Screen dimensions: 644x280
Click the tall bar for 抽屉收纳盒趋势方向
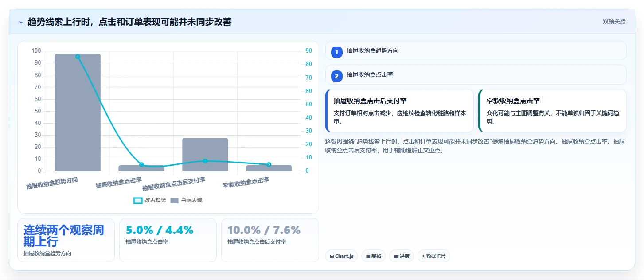click(x=78, y=112)
